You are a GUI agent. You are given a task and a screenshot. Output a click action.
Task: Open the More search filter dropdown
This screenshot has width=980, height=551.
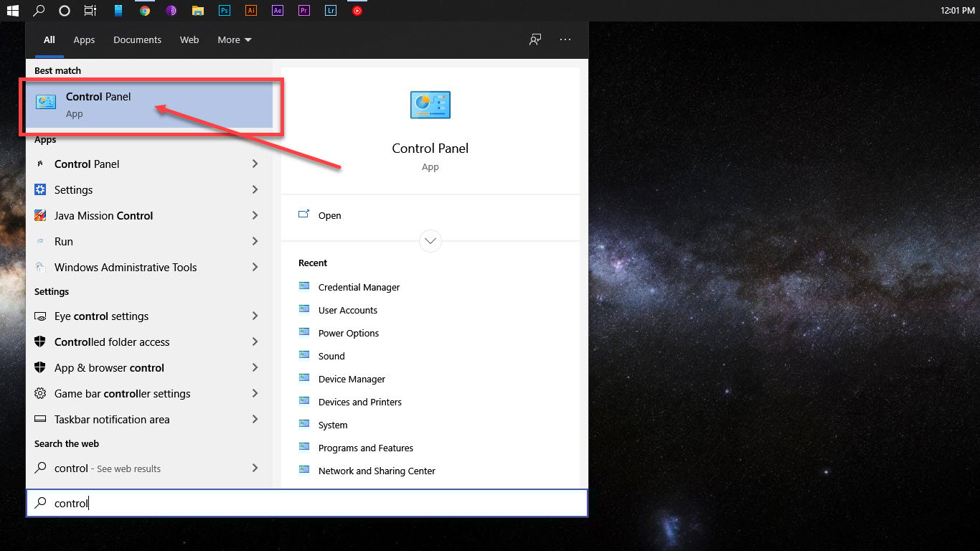click(x=234, y=39)
